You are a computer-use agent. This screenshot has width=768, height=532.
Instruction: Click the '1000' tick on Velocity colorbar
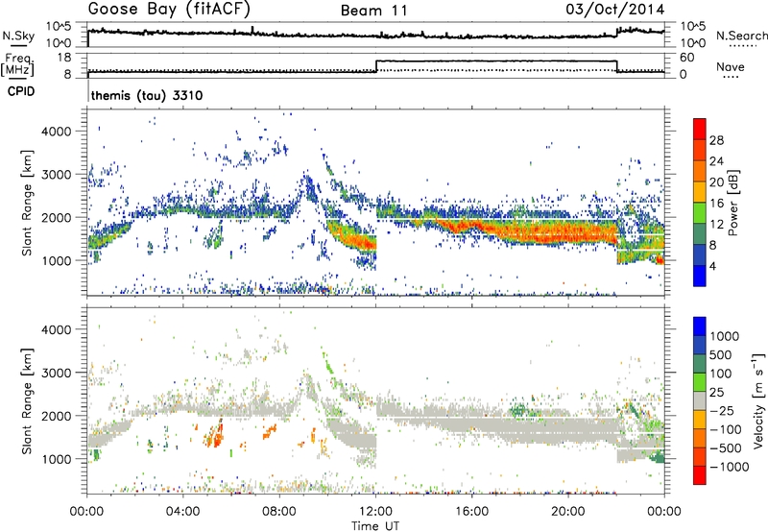pos(725,336)
